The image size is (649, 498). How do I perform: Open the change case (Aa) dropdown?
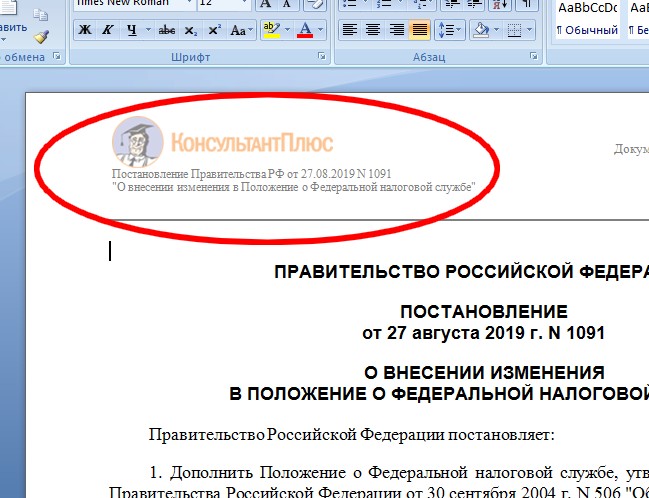(x=241, y=30)
